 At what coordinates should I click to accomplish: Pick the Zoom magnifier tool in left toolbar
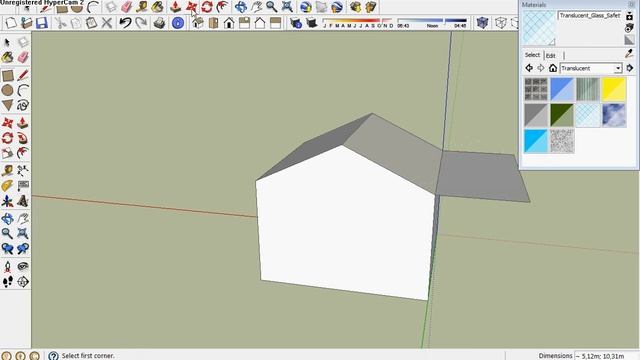coord(7,233)
